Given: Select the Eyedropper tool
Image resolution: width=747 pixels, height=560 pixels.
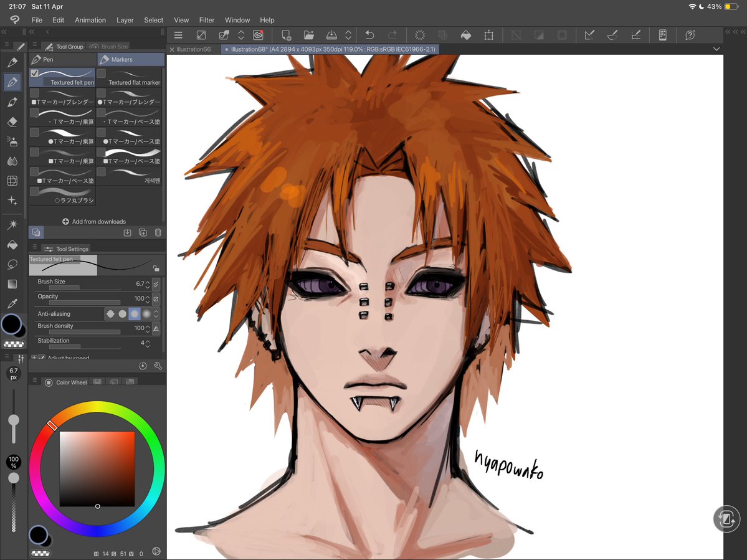Looking at the screenshot, I should point(12,303).
